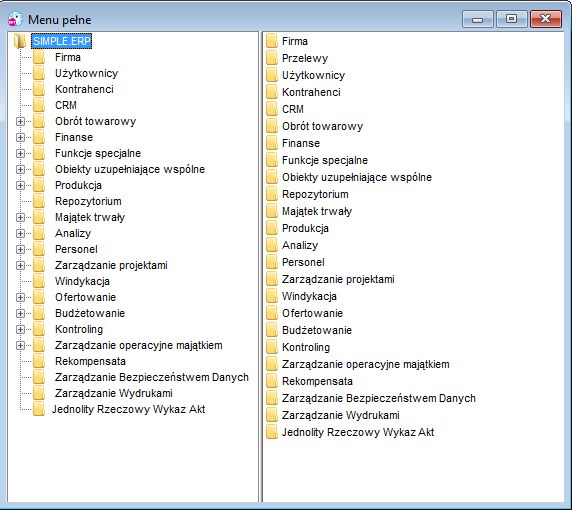Viewport: 572px width, 510px height.
Task: Expand Zarządzanie operacyjne majątkiem tree node
Action: click(x=20, y=345)
